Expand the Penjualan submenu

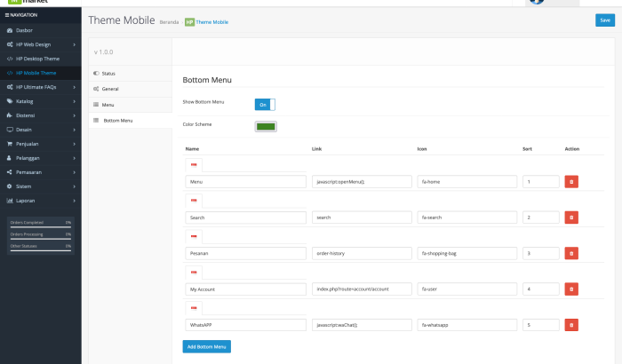(x=74, y=144)
